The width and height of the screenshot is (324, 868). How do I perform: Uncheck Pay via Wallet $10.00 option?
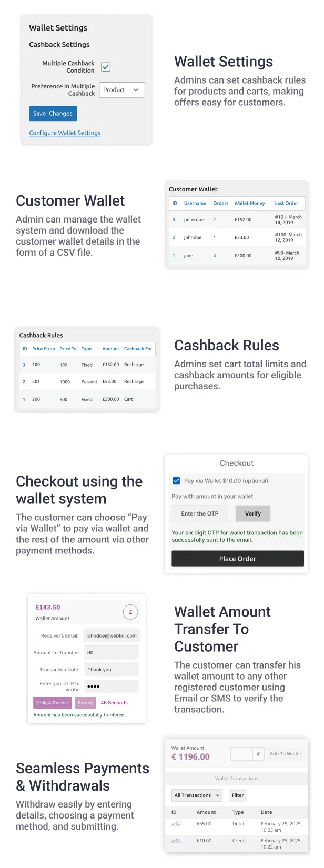pos(176,480)
